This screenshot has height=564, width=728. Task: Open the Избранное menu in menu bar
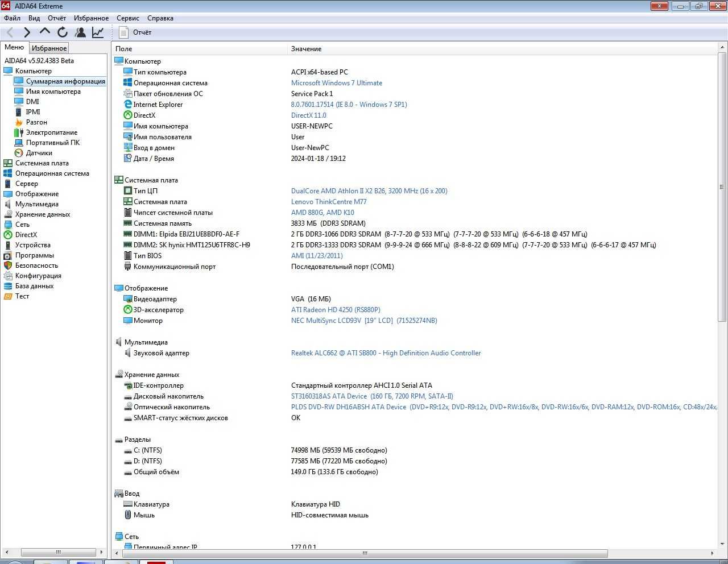pos(91,18)
